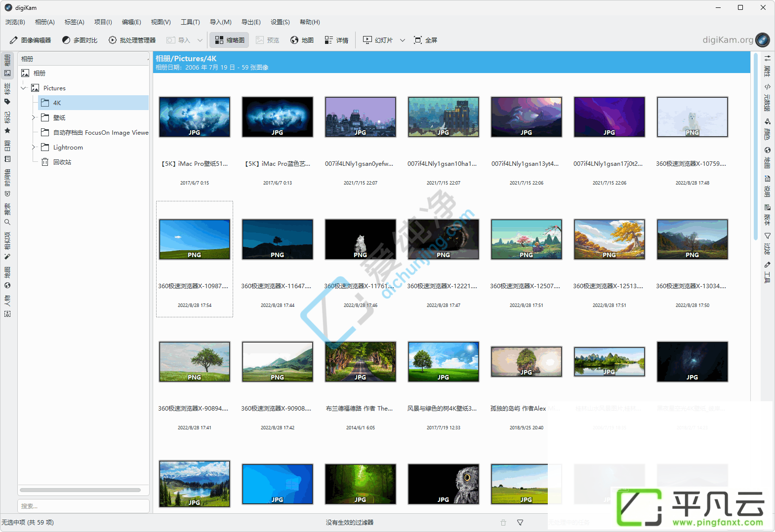Open the 颜色 colors right sidebar tab
775x532 pixels.
[767, 129]
